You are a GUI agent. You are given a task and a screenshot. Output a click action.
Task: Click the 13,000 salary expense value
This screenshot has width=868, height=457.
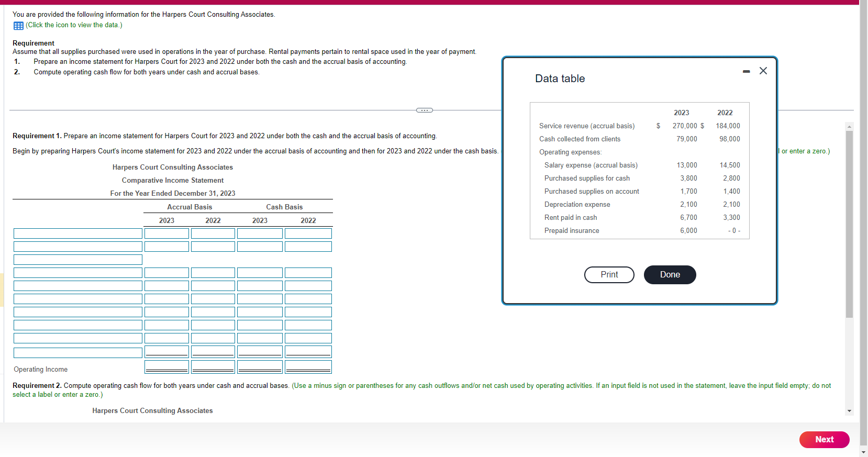pyautogui.click(x=687, y=165)
